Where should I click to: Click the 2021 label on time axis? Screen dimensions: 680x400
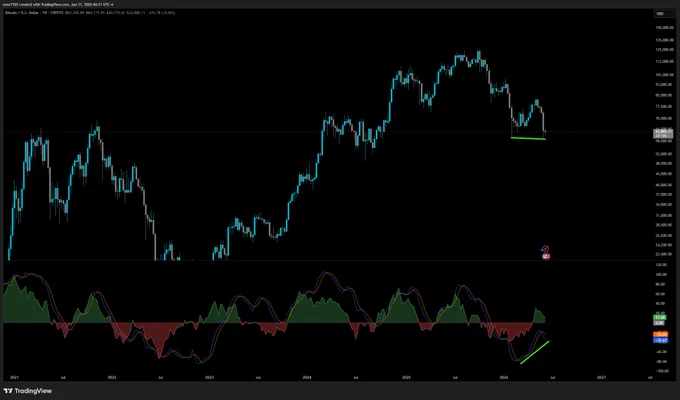14,377
